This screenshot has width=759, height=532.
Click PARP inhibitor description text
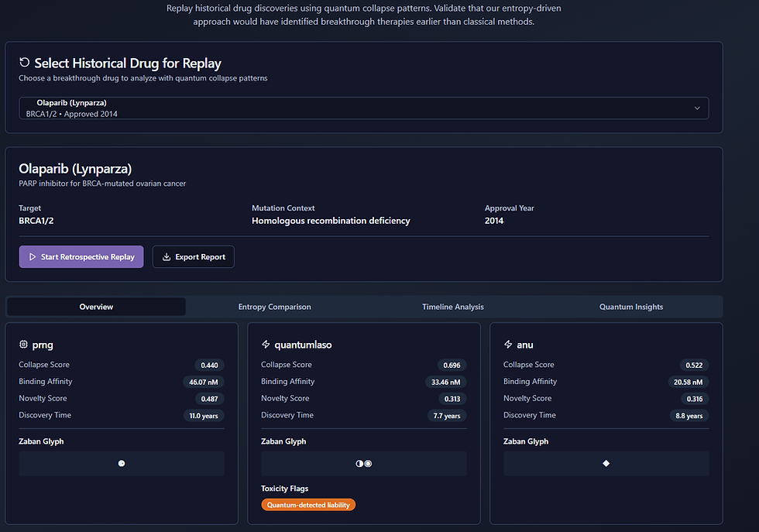tap(102, 184)
